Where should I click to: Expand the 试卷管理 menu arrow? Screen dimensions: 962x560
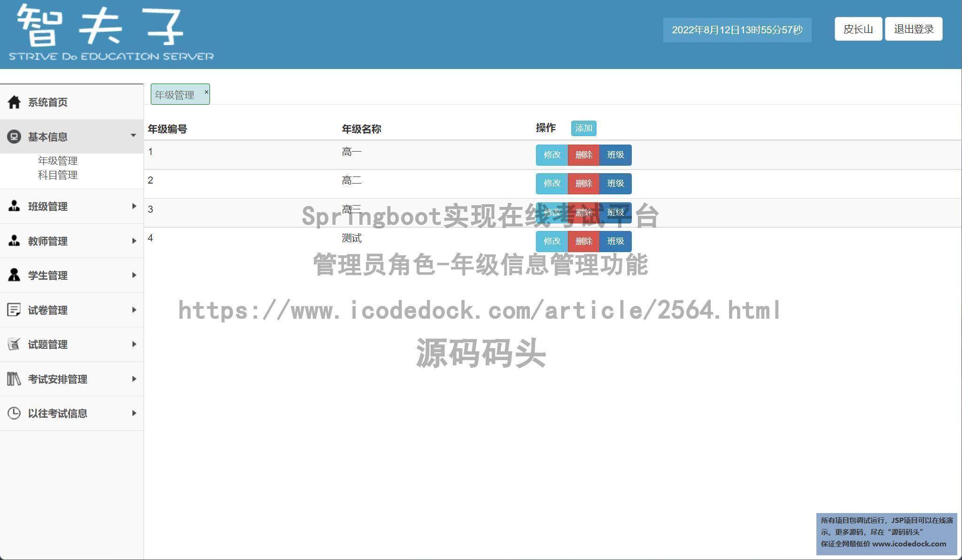click(134, 310)
